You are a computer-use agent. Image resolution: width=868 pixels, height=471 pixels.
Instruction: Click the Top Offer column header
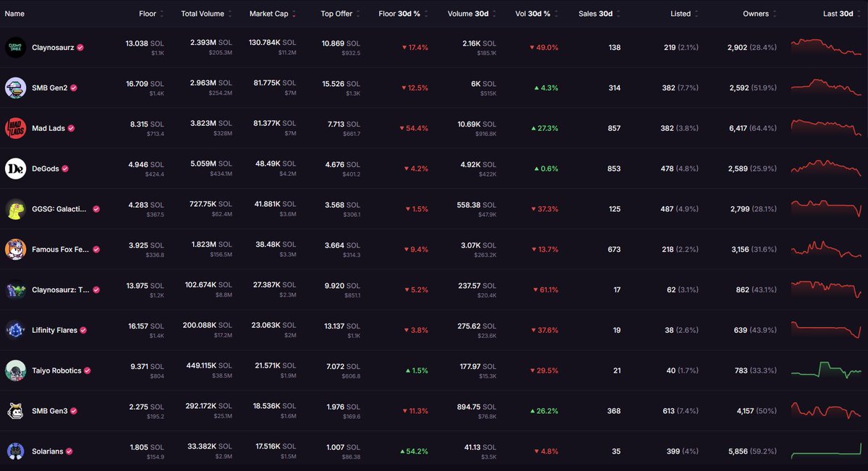(338, 14)
